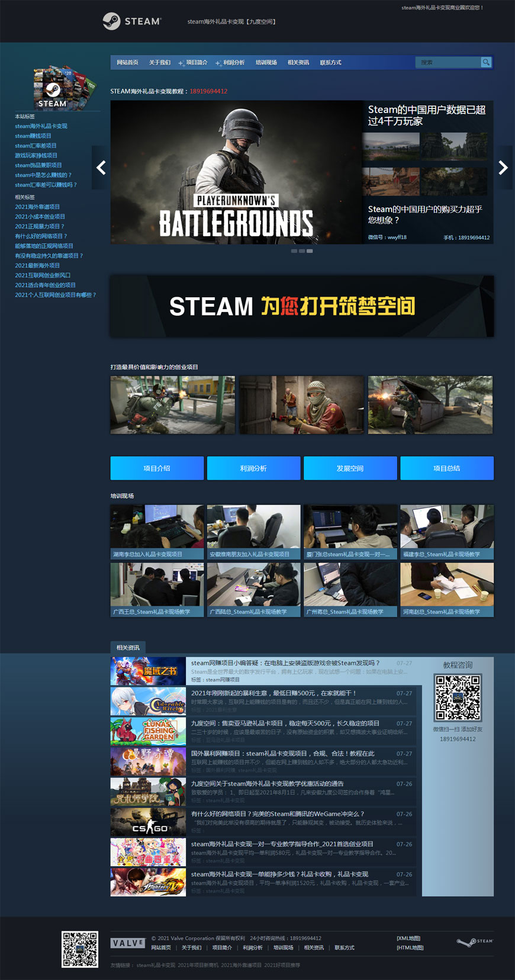Click the small Steam logo in footer
This screenshot has height=980, width=515.
coord(474,942)
